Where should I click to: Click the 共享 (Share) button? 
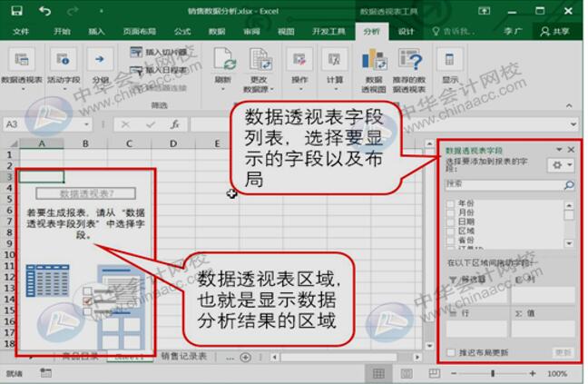[554, 31]
